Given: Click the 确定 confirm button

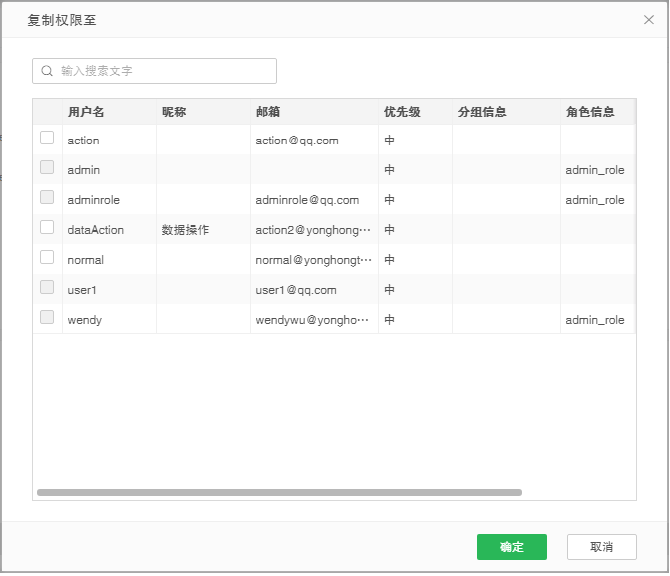Looking at the screenshot, I should (x=512, y=547).
